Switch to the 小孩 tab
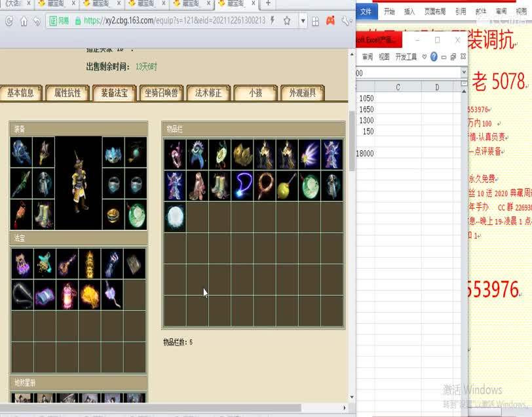 pyautogui.click(x=256, y=92)
